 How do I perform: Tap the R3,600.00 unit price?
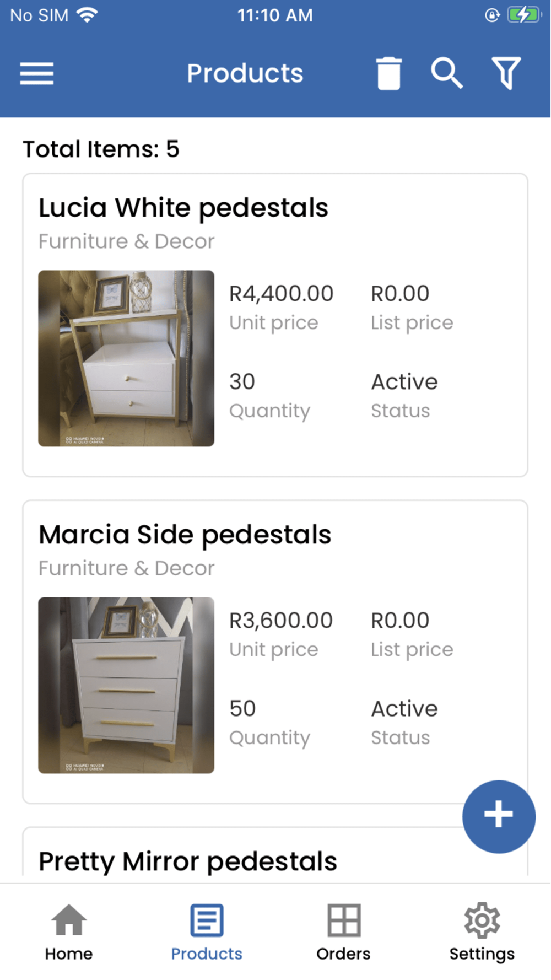coord(281,621)
